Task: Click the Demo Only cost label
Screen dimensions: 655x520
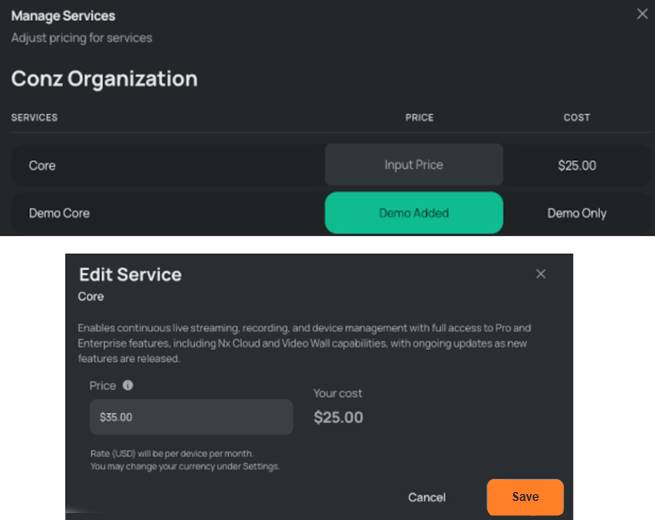Action: point(577,213)
